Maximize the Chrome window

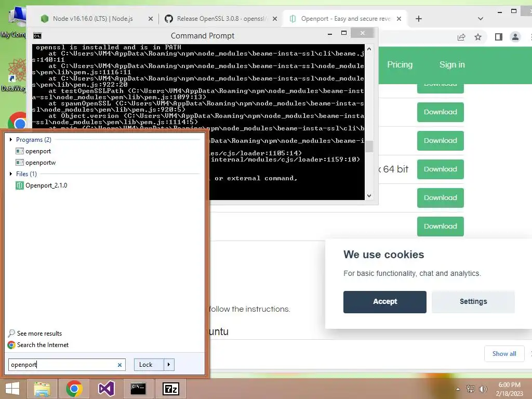click(514, 11)
